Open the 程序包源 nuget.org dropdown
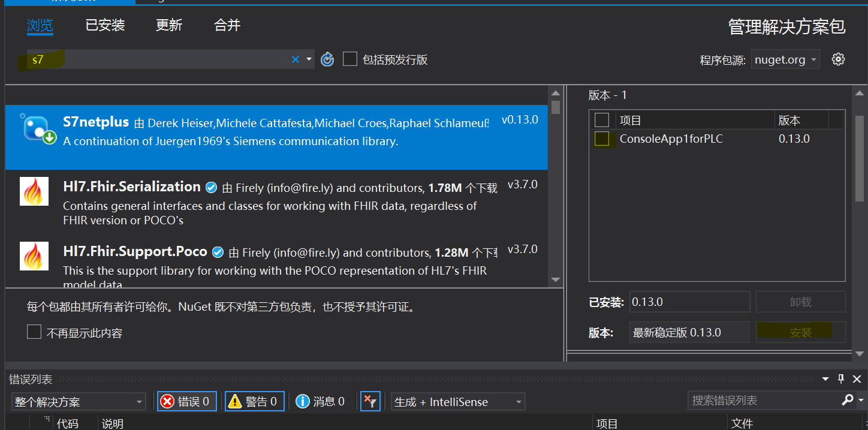This screenshot has height=430, width=868. coord(785,59)
